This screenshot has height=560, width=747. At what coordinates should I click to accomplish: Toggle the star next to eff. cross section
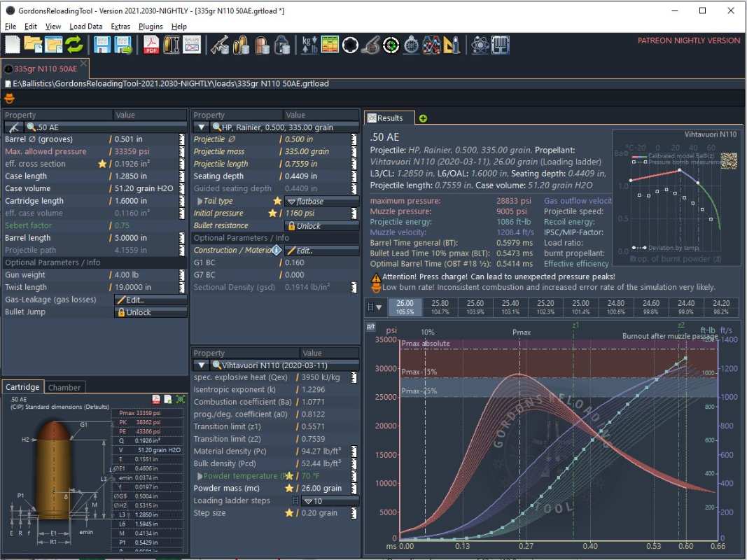(102, 164)
